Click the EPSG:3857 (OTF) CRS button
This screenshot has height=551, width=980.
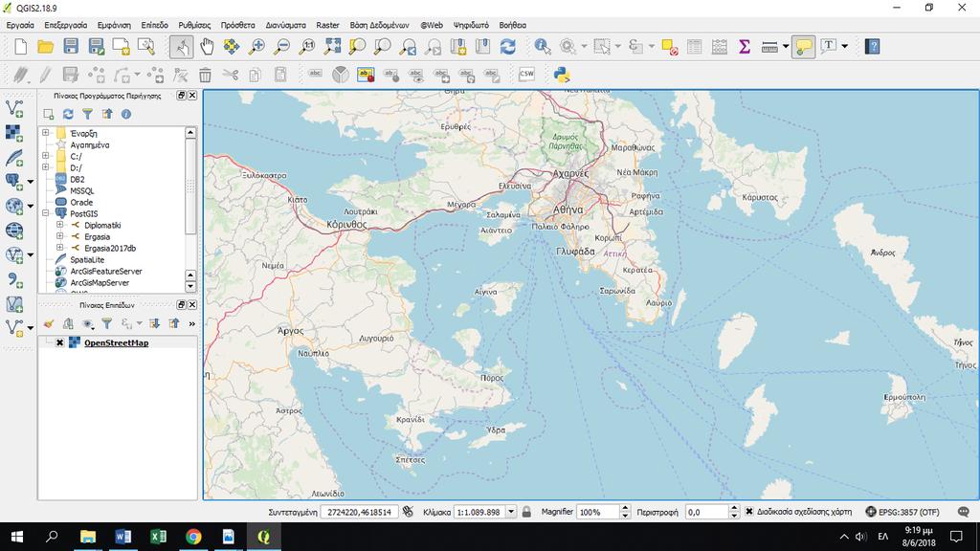click(902, 512)
